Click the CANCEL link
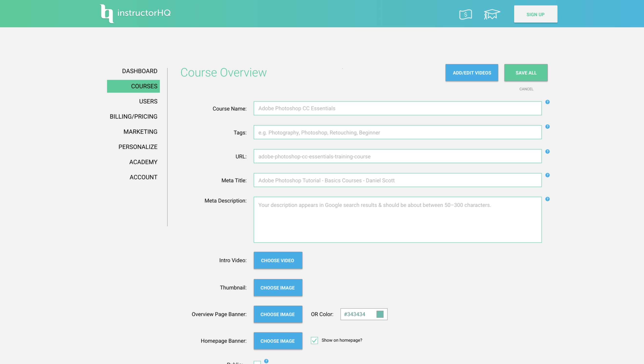The width and height of the screenshot is (644, 364). pos(526,89)
